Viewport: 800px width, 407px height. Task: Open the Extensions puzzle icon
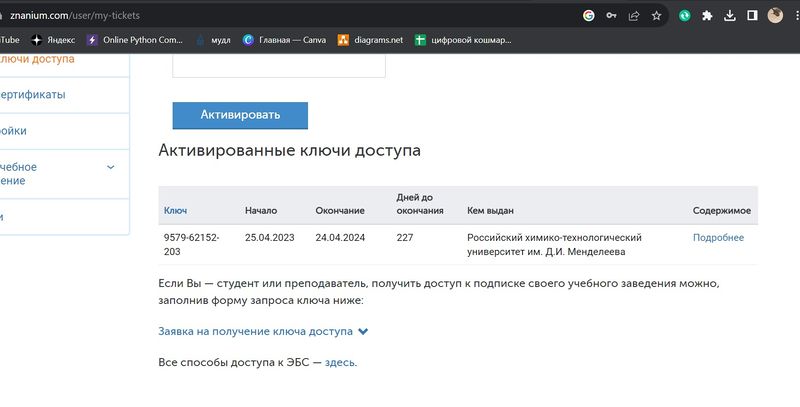click(x=707, y=16)
